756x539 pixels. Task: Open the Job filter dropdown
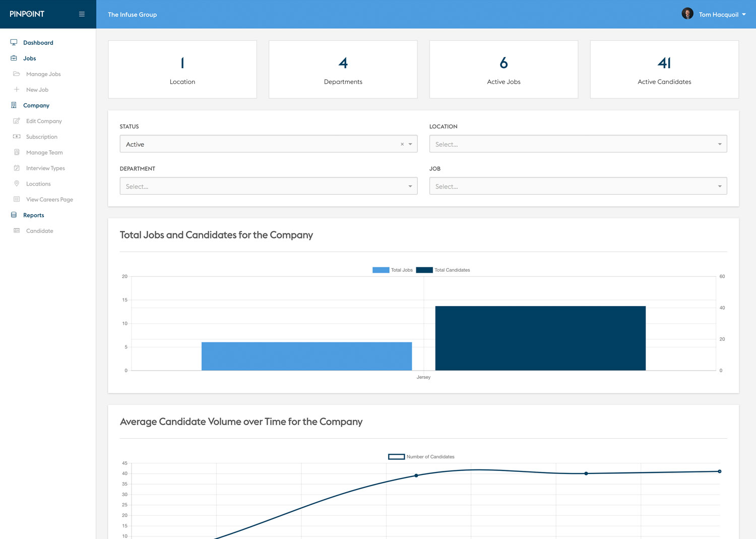[x=578, y=186]
